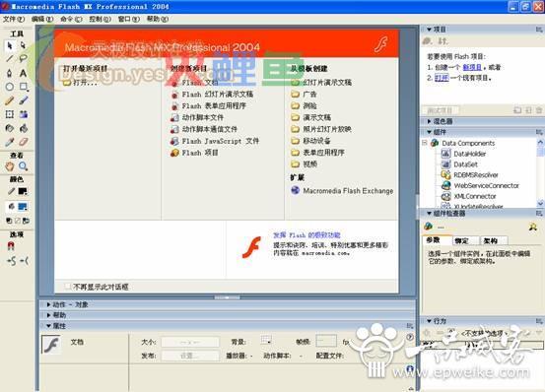The height and width of the screenshot is (392, 545).
Task: Create a new Flash JavaScript 文件
Action: tap(215, 141)
